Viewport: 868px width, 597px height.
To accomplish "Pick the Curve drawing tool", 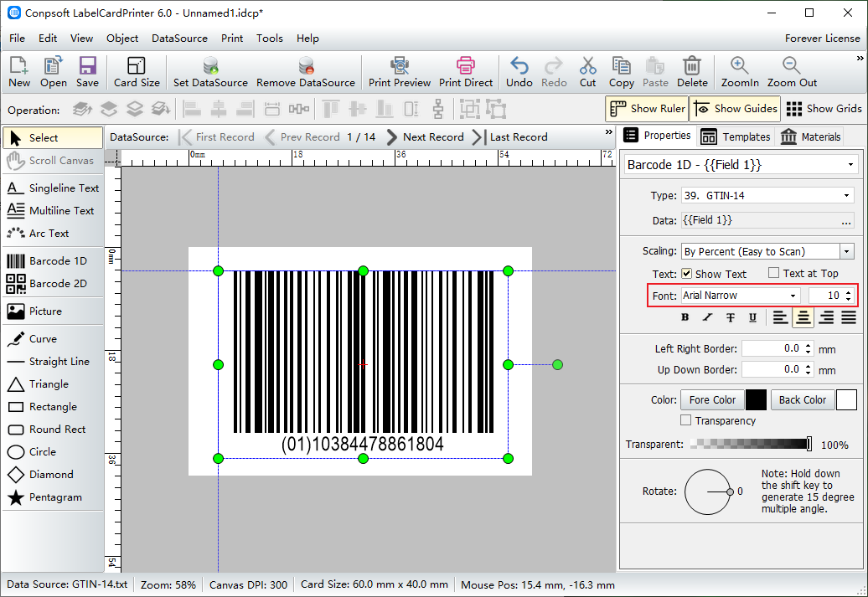I will (53, 338).
